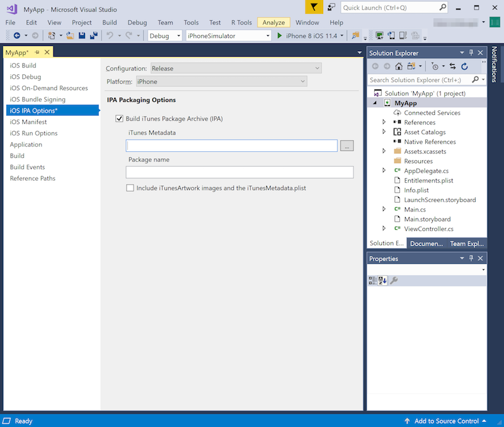
Task: Select the Home icon in Solution Explorer
Action: [399, 65]
